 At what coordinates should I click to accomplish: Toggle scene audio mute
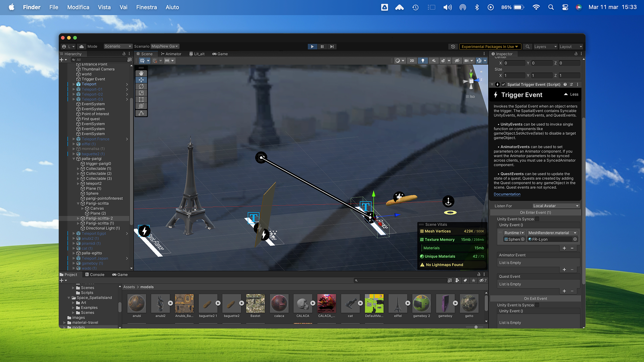[434, 61]
